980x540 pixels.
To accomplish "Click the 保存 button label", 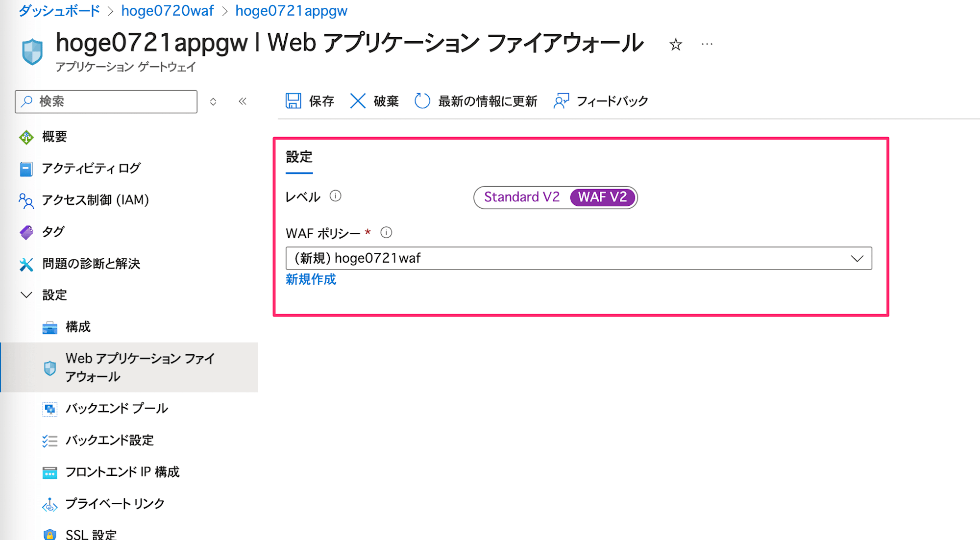I will tap(321, 101).
